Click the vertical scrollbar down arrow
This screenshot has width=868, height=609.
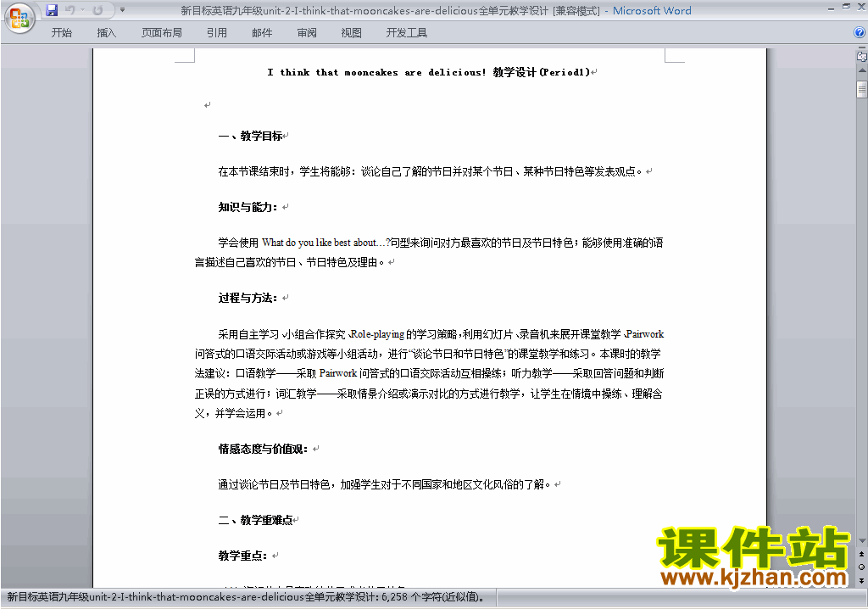pyautogui.click(x=862, y=541)
